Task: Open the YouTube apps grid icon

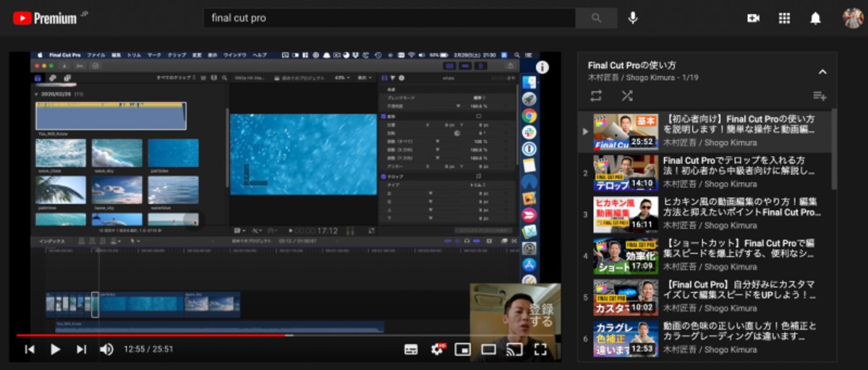Action: coord(784,18)
